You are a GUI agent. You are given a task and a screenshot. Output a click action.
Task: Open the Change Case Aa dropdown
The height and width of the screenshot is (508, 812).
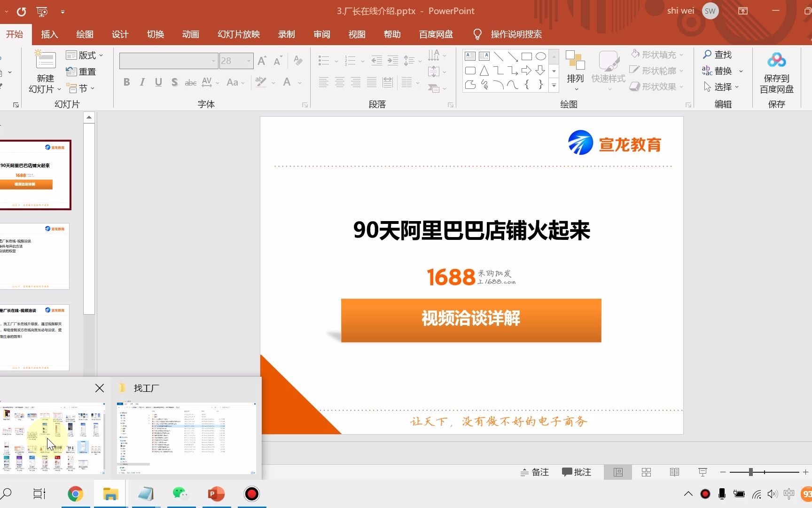(235, 82)
